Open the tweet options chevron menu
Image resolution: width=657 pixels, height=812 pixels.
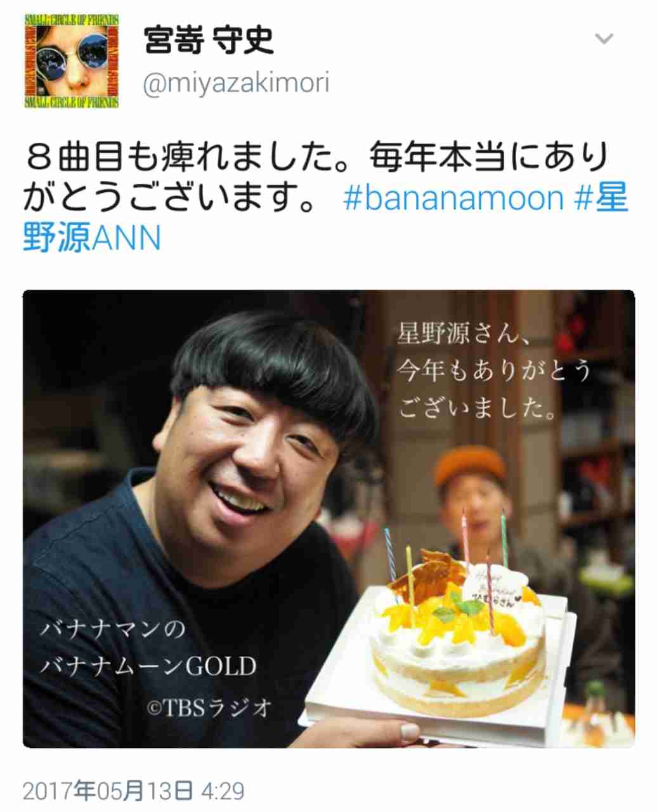[x=604, y=39]
